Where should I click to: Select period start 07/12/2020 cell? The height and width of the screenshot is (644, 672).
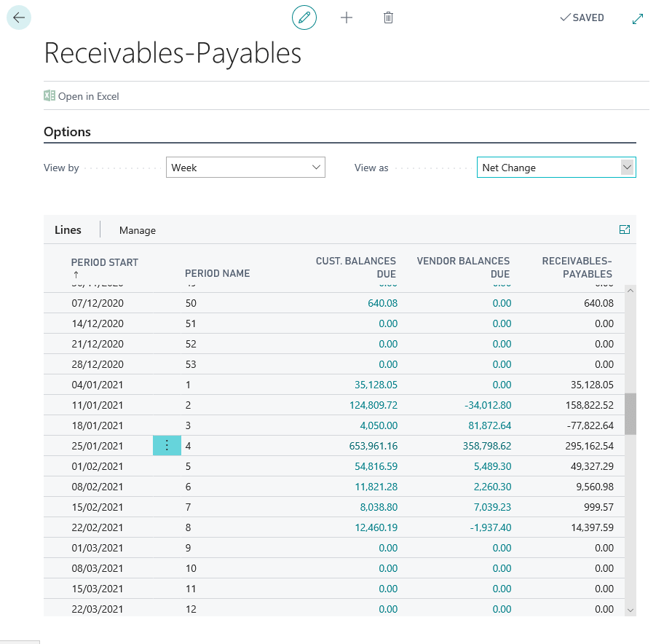pyautogui.click(x=98, y=303)
